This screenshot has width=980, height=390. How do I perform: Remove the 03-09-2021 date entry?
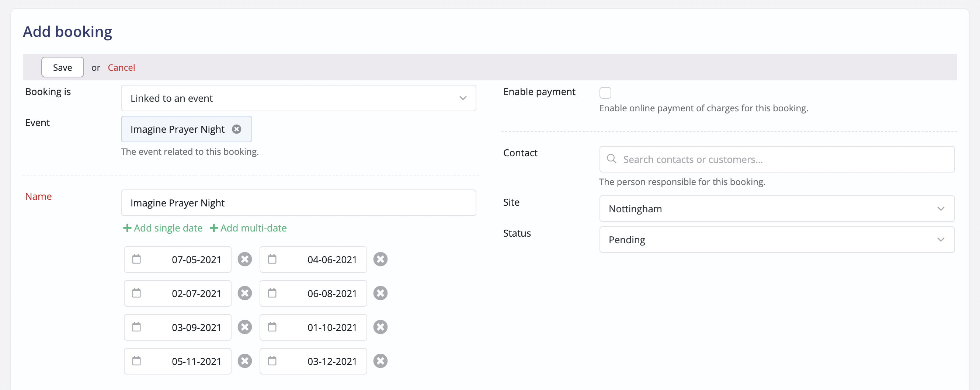click(x=244, y=327)
